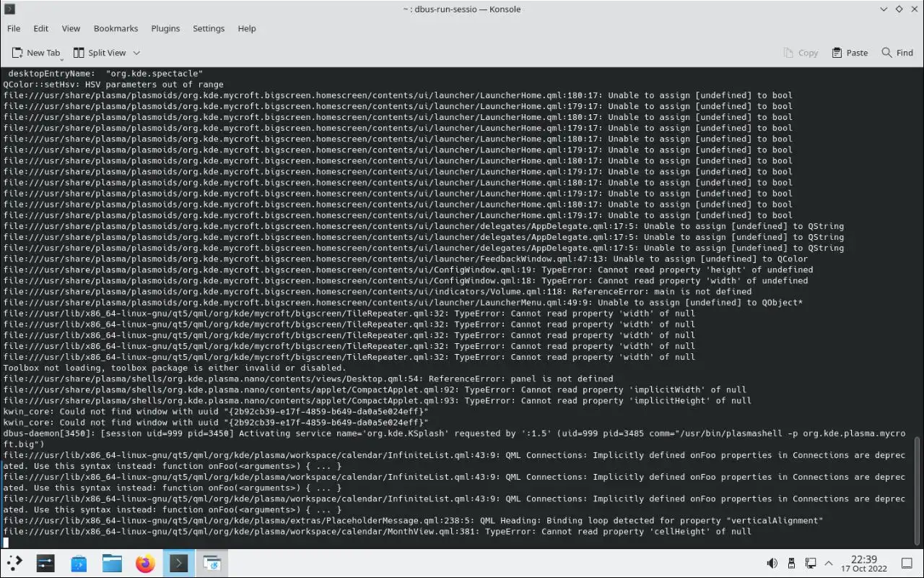The width and height of the screenshot is (924, 578).
Task: Click the CompactApplet.qml:92 implicitWidth error line
Action: click(375, 389)
